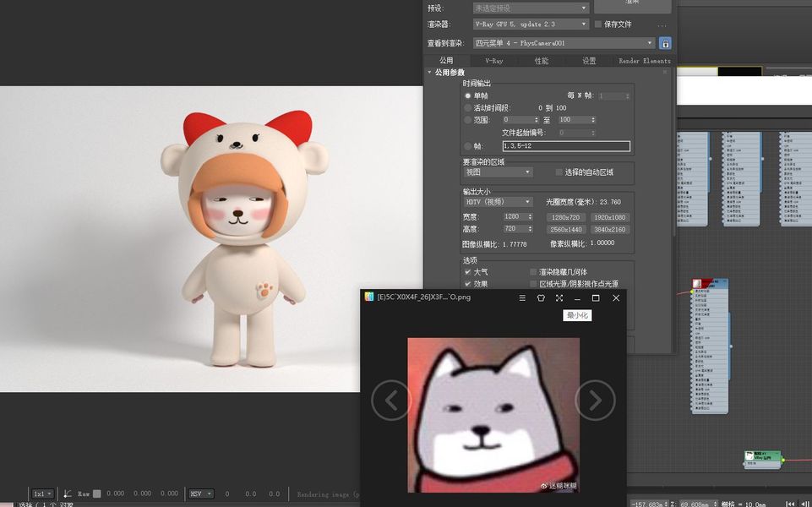Open the 预设 preset dropdown

(531, 8)
